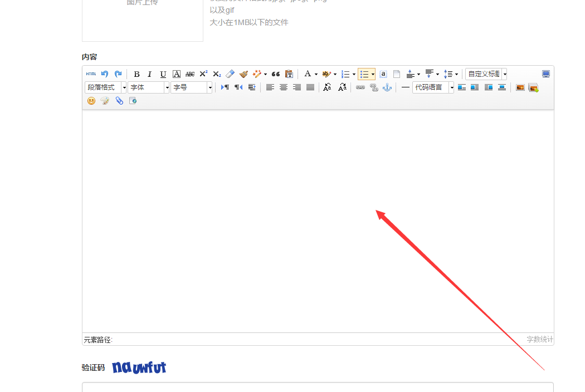Click the blue anchor icon

click(387, 87)
